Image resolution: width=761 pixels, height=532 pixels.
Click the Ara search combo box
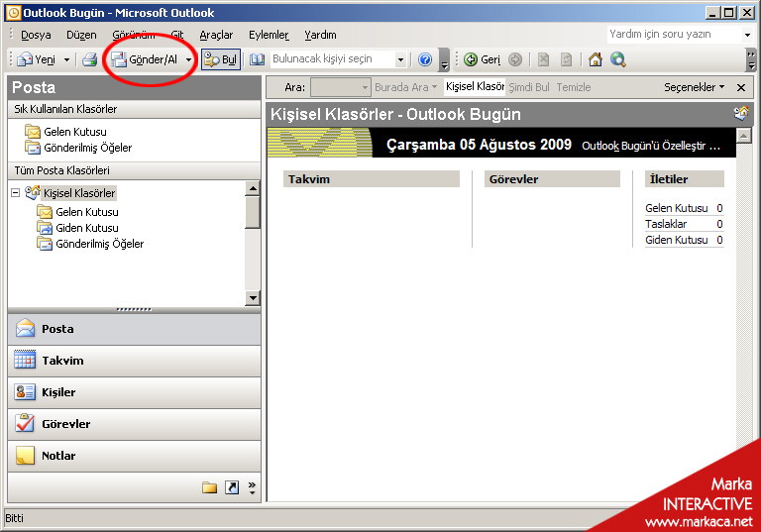point(341,87)
